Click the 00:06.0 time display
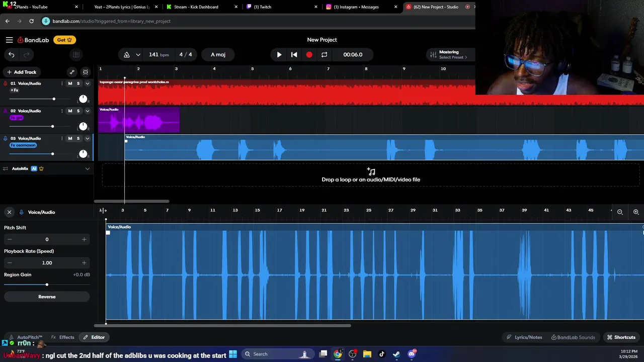644x362 pixels. [353, 54]
